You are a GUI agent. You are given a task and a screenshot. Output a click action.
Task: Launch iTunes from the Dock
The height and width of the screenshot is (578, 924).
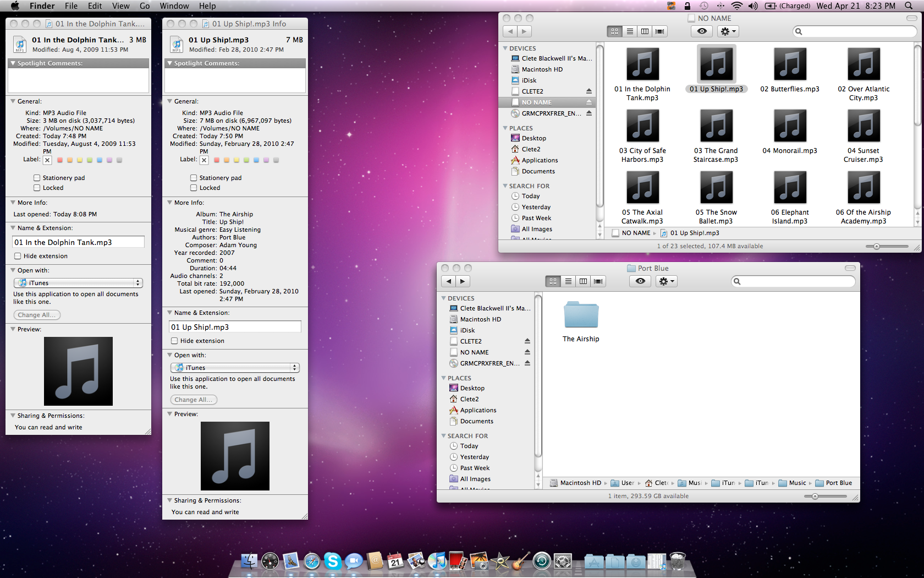click(x=437, y=561)
